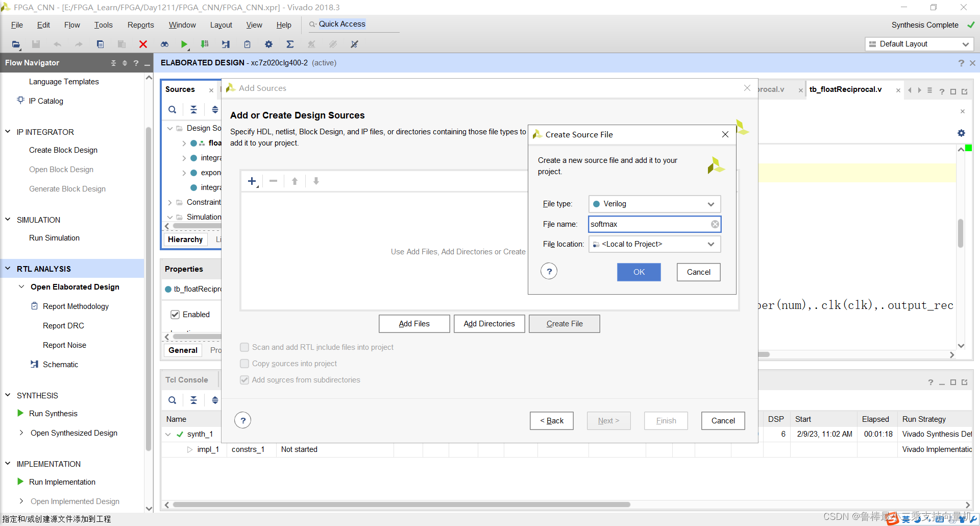Collapse the synth_1 run row
This screenshot has height=526, width=980.
tap(168, 434)
